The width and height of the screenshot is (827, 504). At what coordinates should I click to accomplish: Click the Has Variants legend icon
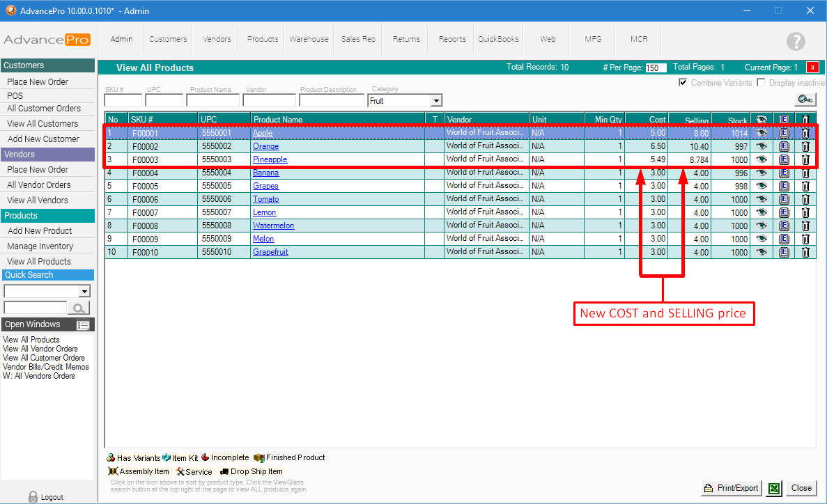[111, 457]
